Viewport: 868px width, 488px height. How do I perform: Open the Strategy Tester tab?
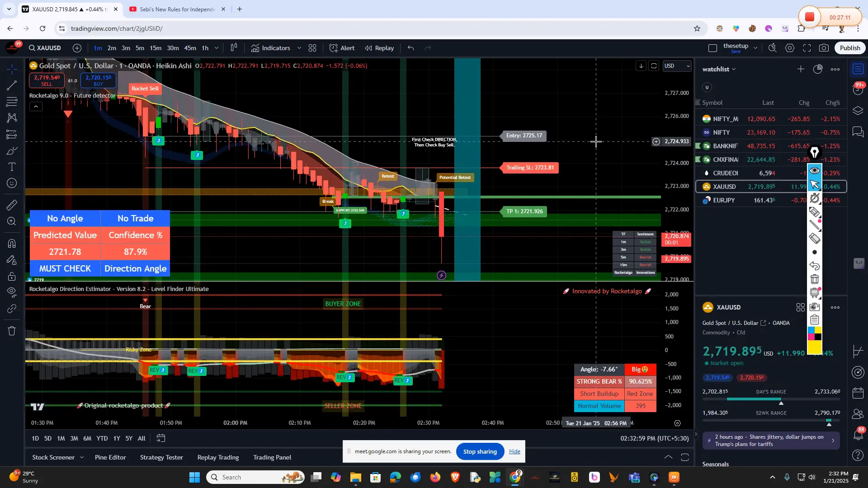[161, 457]
